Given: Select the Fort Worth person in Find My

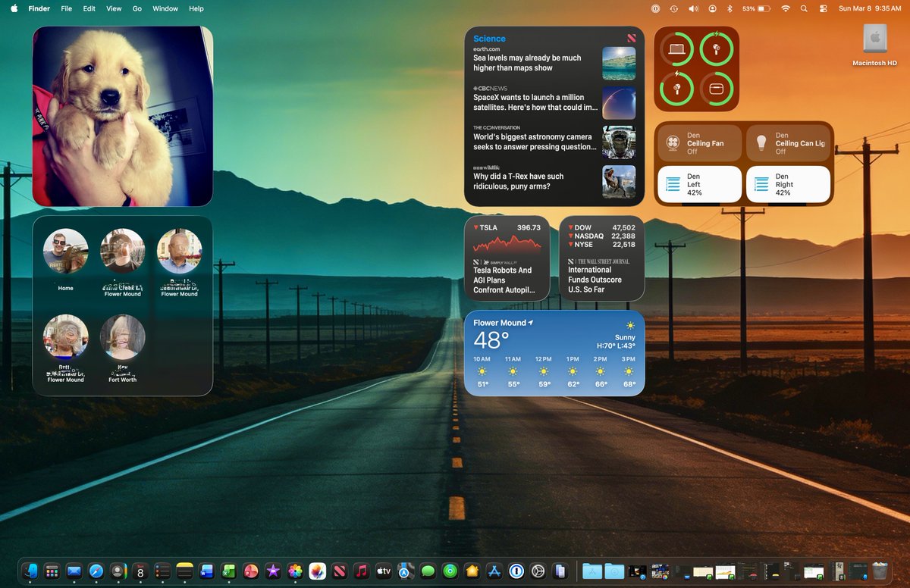Looking at the screenshot, I should pos(122,348).
